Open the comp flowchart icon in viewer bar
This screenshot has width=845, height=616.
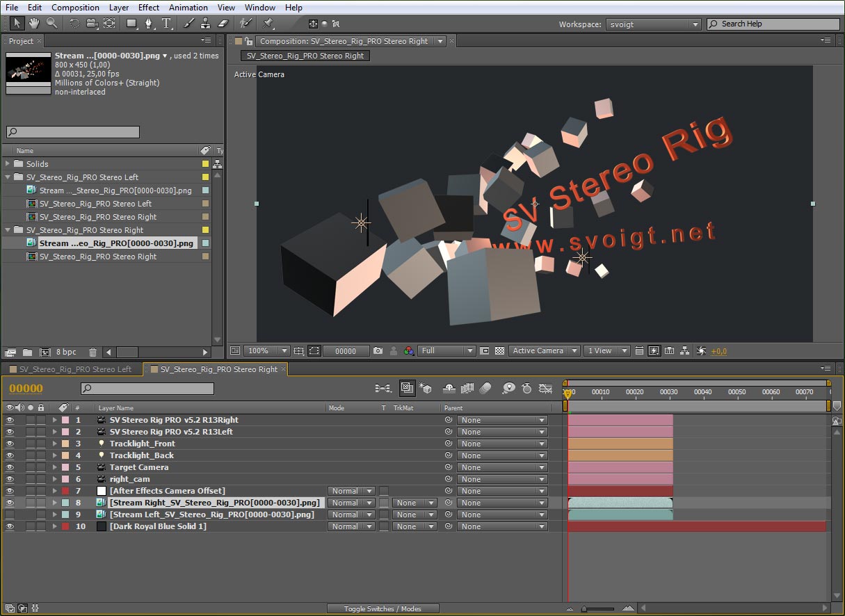click(x=685, y=351)
